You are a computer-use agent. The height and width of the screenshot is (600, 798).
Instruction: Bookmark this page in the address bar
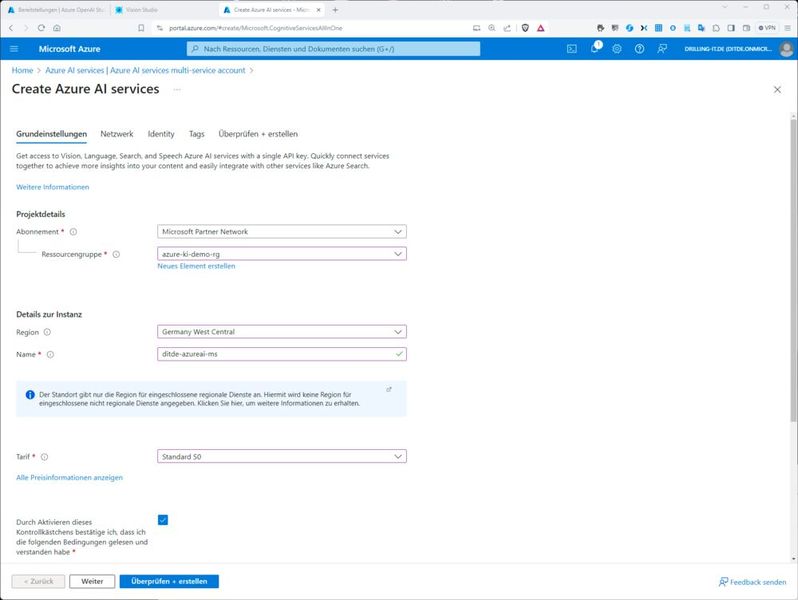(141, 28)
